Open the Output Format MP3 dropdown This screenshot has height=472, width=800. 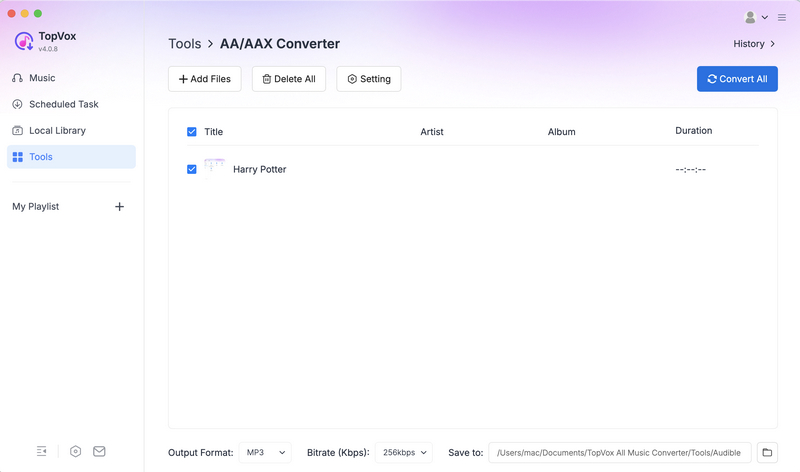pos(265,453)
